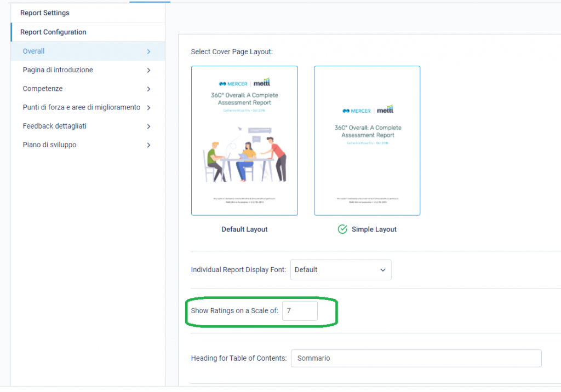The width and height of the screenshot is (561, 392).
Task: Expand the Overall section chevron
Action: pos(148,51)
